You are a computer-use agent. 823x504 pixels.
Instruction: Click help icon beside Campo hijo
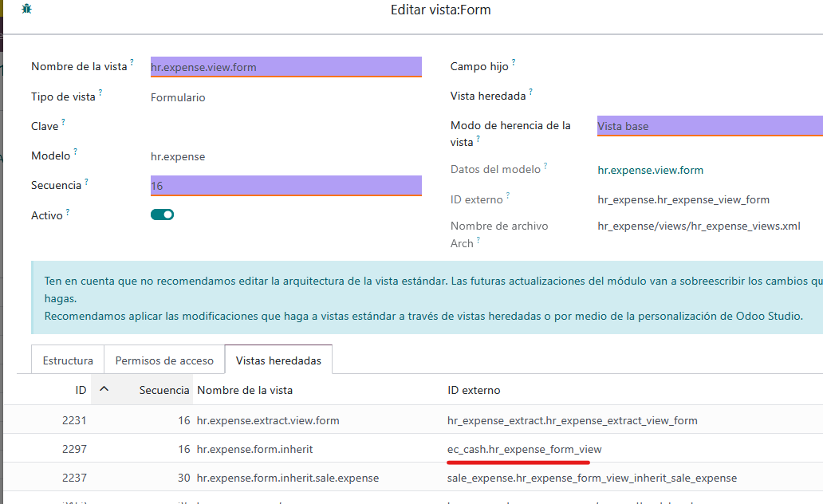tap(514, 62)
